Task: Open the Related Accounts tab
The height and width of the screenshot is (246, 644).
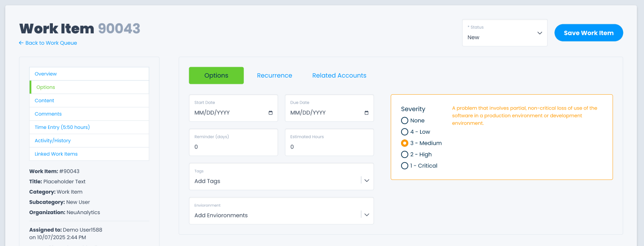Action: tap(339, 76)
